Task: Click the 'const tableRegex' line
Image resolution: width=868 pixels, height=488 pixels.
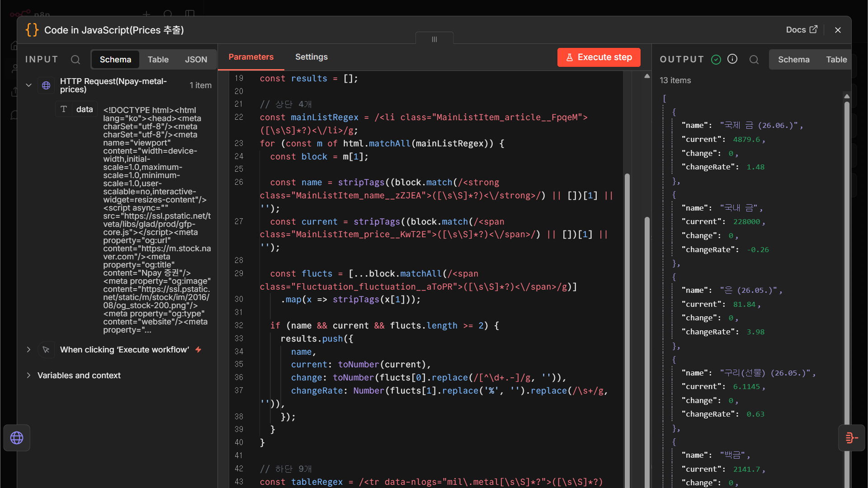Action: (431, 482)
